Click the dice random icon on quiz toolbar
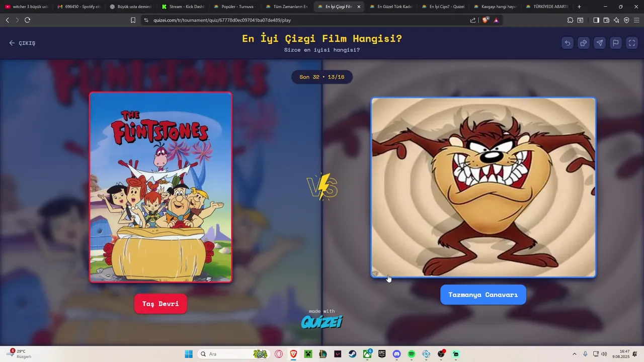644x362 pixels. coord(584,43)
